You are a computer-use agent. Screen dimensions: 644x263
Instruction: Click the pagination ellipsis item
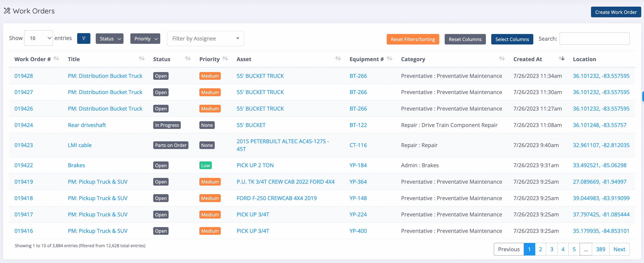pyautogui.click(x=586, y=249)
